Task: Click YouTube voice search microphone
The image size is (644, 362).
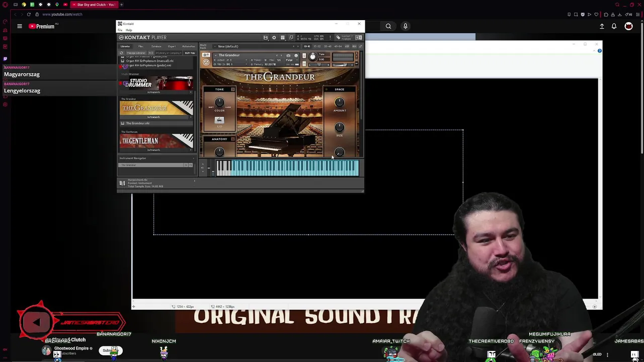Action: pos(406,26)
